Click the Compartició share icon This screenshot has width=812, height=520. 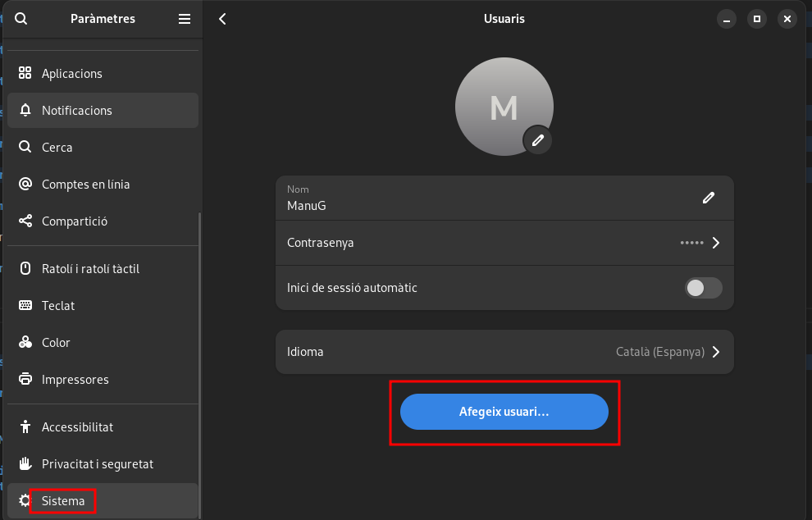(x=25, y=221)
